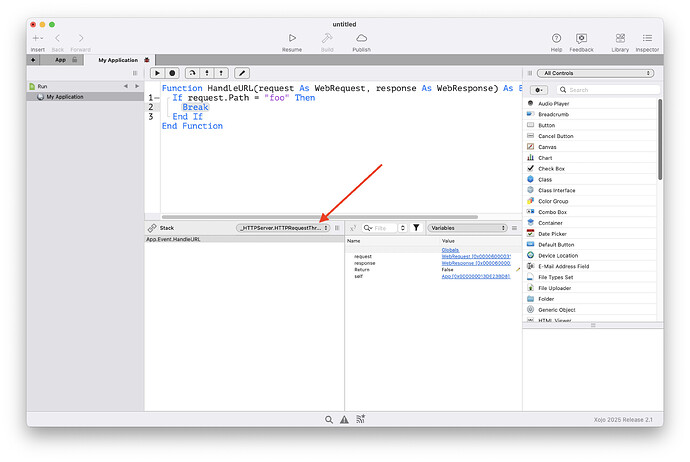The height and width of the screenshot is (462, 690).
Task: Open the Globals variables link
Action: [x=453, y=250]
